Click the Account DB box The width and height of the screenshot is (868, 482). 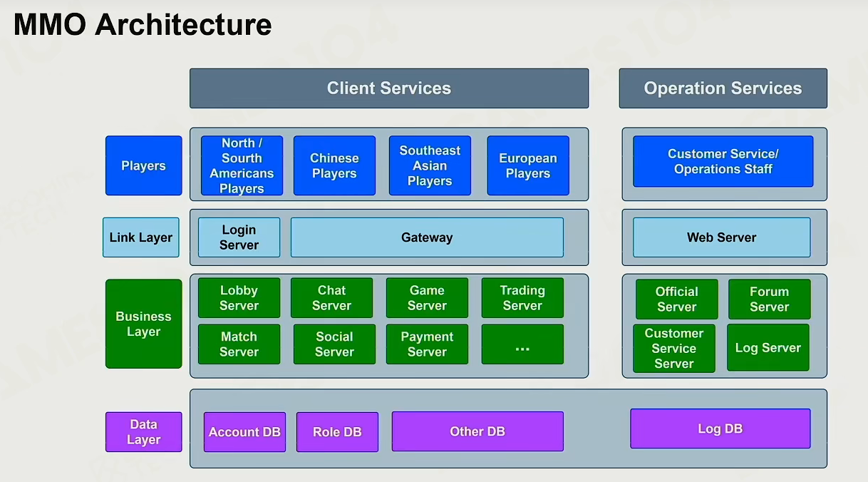(244, 432)
